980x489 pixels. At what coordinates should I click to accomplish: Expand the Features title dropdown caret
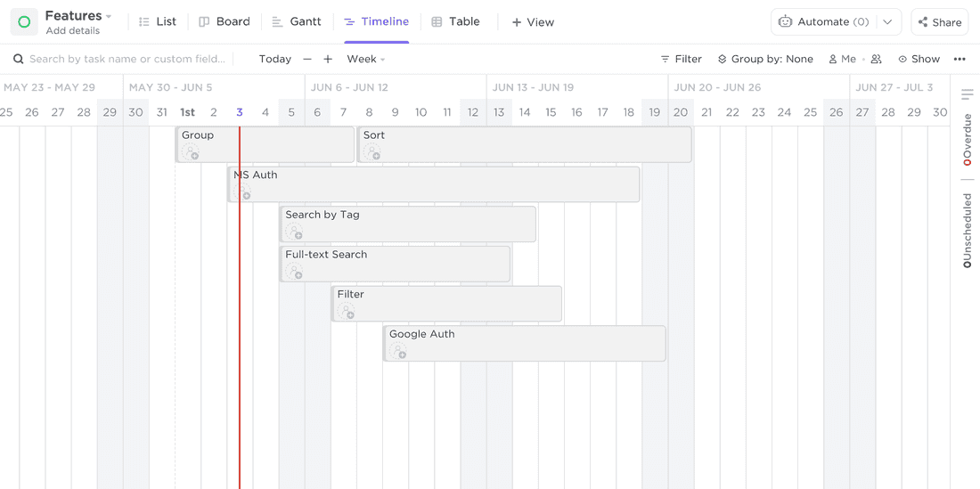109,16
